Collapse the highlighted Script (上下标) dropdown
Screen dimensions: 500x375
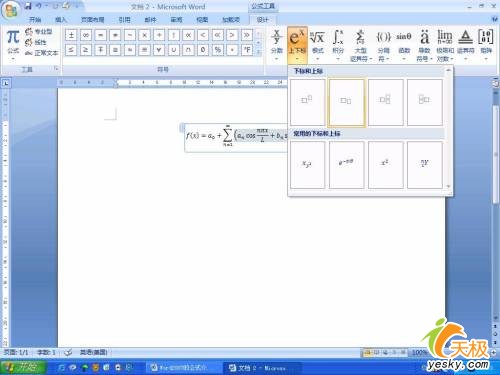[297, 45]
